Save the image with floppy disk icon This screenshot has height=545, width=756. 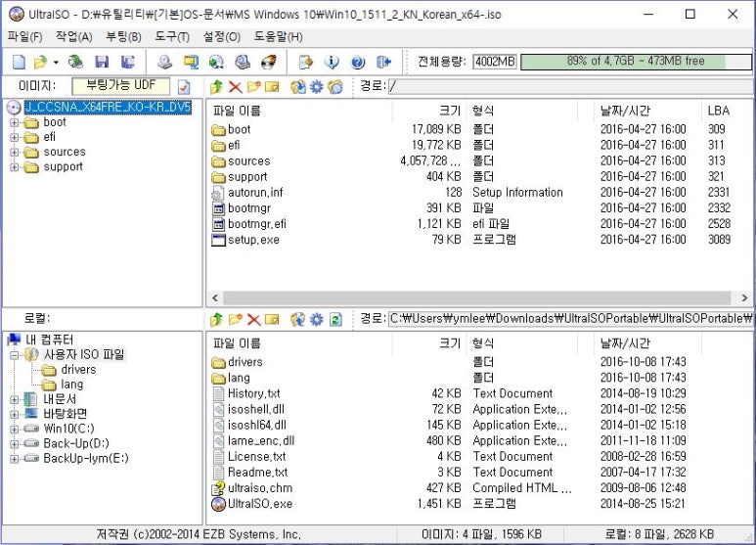pos(102,62)
